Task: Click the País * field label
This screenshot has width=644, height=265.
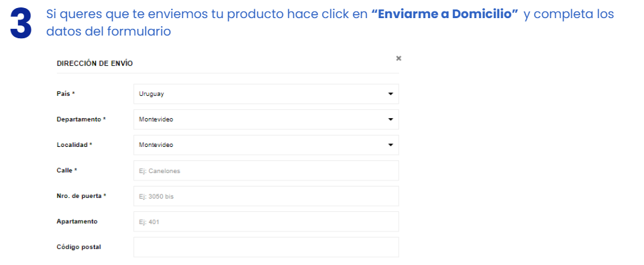Action: pos(66,94)
